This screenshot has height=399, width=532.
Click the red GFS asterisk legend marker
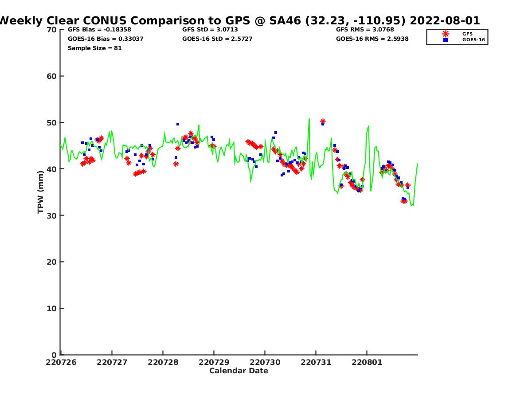coord(446,34)
